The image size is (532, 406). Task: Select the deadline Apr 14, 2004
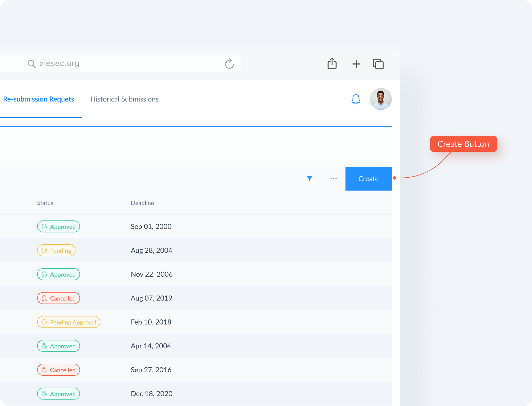151,346
